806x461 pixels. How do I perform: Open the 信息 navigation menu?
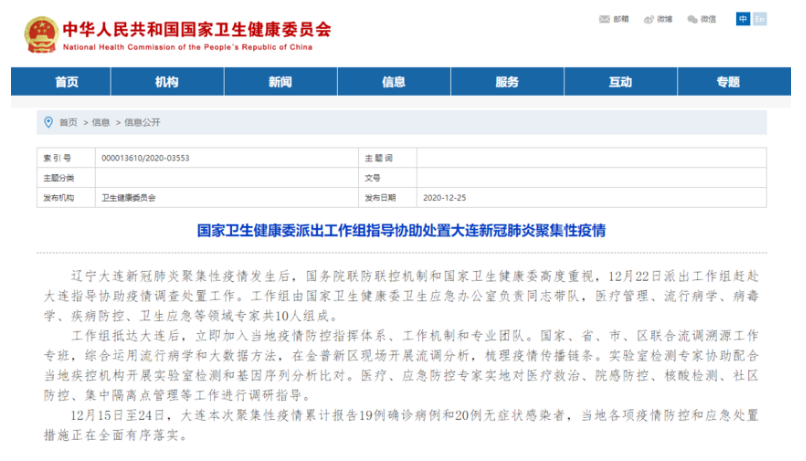coord(393,82)
